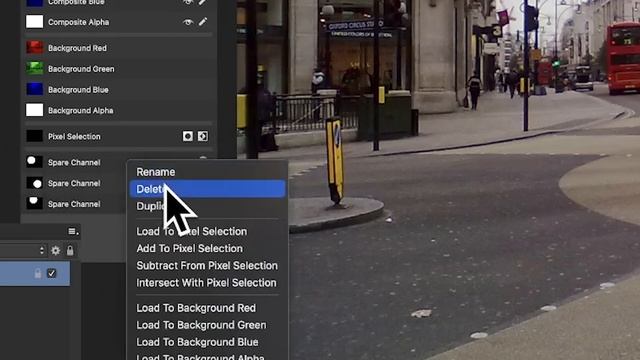Choose Intersect With Pixel Selection
The height and width of the screenshot is (360, 640).
point(207,283)
